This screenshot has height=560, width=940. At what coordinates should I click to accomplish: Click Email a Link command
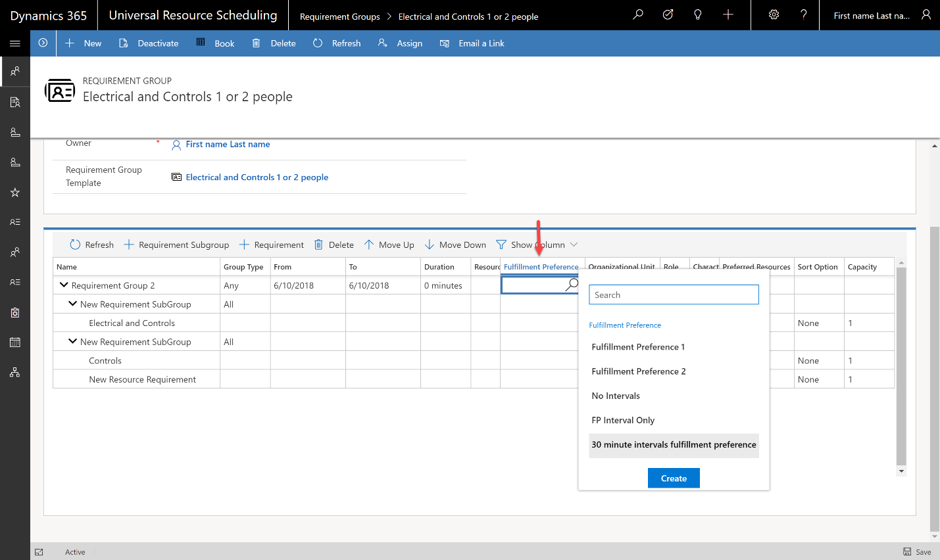(472, 43)
